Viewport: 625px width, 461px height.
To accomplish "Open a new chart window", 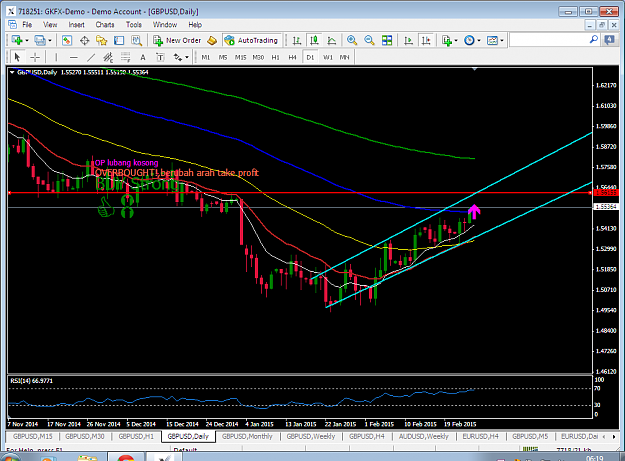I will [x=17, y=40].
